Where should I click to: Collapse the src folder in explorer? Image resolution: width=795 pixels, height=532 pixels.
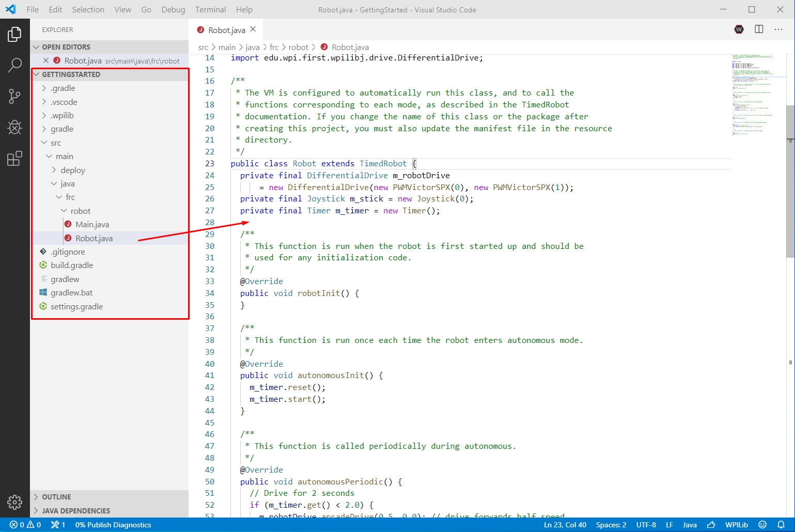[x=56, y=143]
